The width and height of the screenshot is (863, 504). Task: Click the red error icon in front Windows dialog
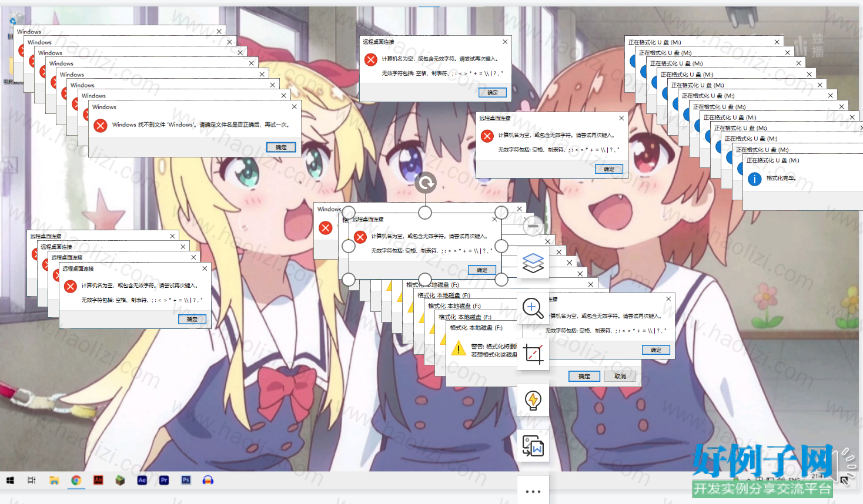[x=101, y=125]
